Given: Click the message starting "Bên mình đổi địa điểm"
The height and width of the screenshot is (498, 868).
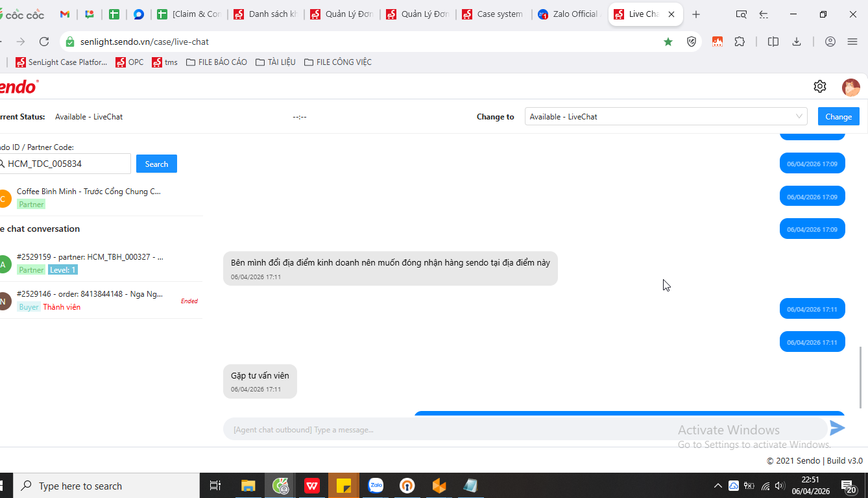Looking at the screenshot, I should [x=391, y=268].
